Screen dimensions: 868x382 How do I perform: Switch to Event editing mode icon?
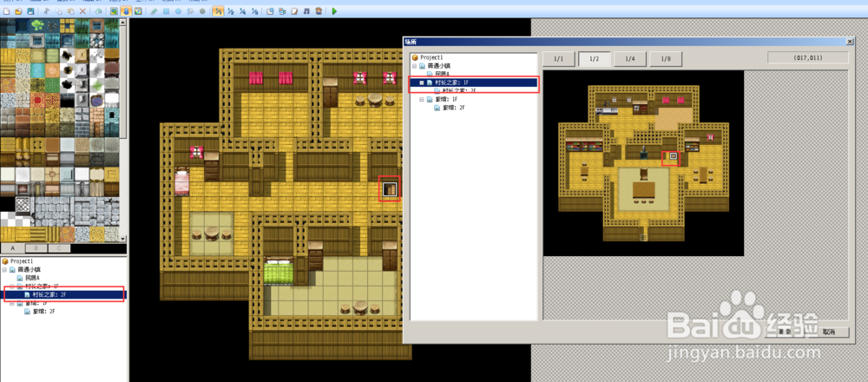click(126, 11)
